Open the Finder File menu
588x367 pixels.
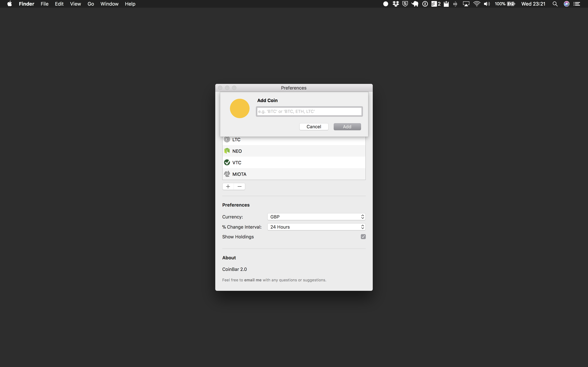coord(44,4)
